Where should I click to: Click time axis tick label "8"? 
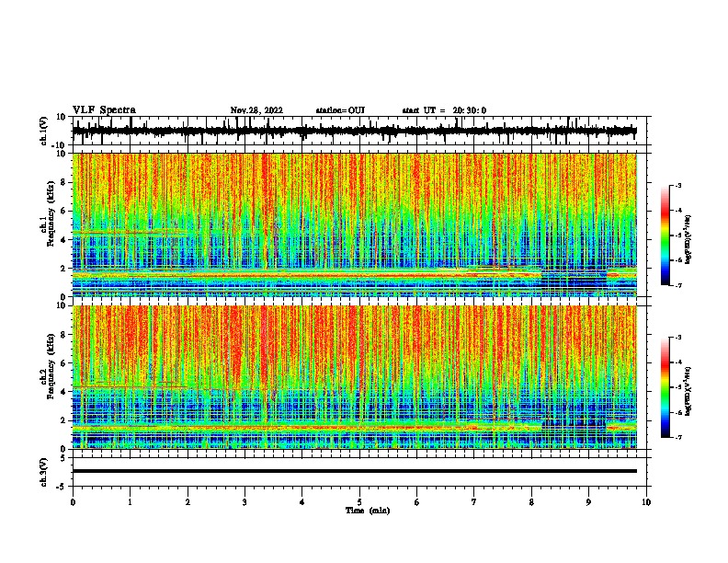(x=531, y=502)
